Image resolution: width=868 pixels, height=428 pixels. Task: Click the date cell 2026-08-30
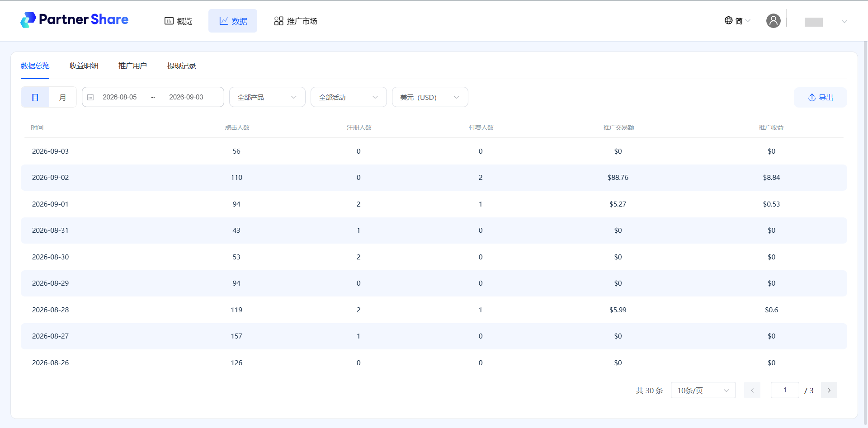(50, 257)
